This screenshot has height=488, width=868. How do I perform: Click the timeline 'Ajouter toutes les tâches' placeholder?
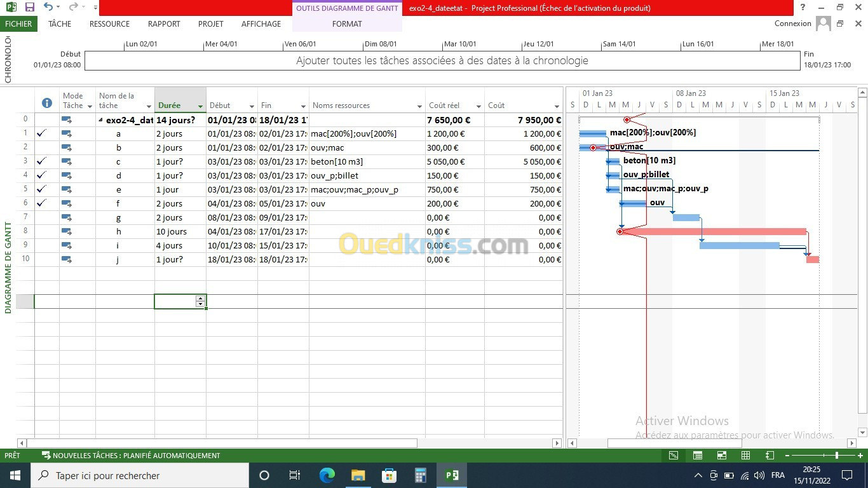tap(442, 61)
